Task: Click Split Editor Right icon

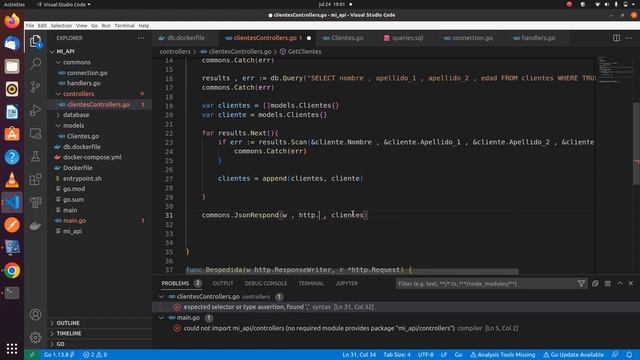Action: pyautogui.click(x=616, y=38)
